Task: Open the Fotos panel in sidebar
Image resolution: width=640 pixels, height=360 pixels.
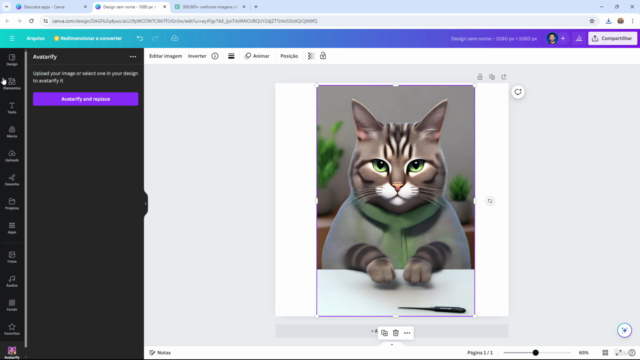Action: click(12, 257)
